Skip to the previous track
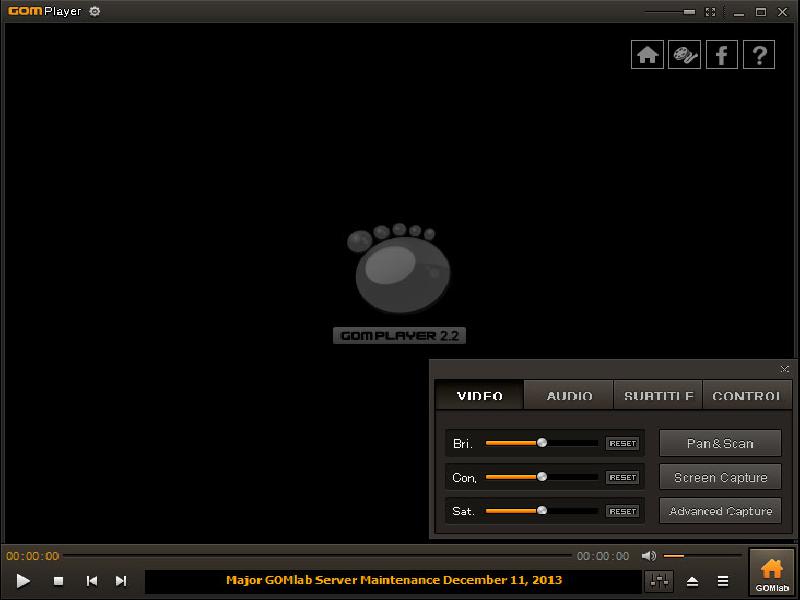 pos(92,581)
